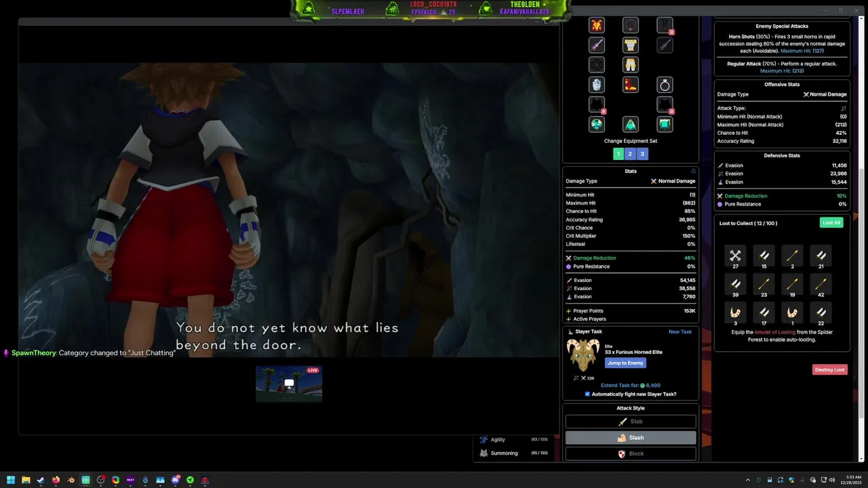
Task: Select the gold platelegs slot
Action: coord(631,65)
